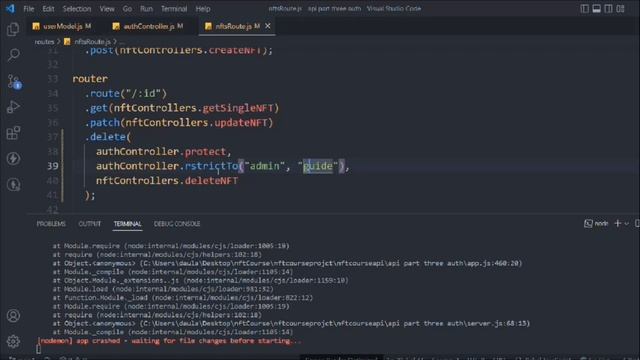This screenshot has width=640, height=360.
Task: Open the Help menu
Action: [203, 9]
